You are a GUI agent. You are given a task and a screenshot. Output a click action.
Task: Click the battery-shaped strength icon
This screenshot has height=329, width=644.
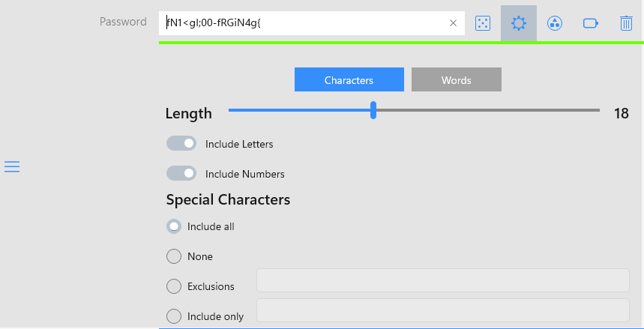[x=591, y=23]
